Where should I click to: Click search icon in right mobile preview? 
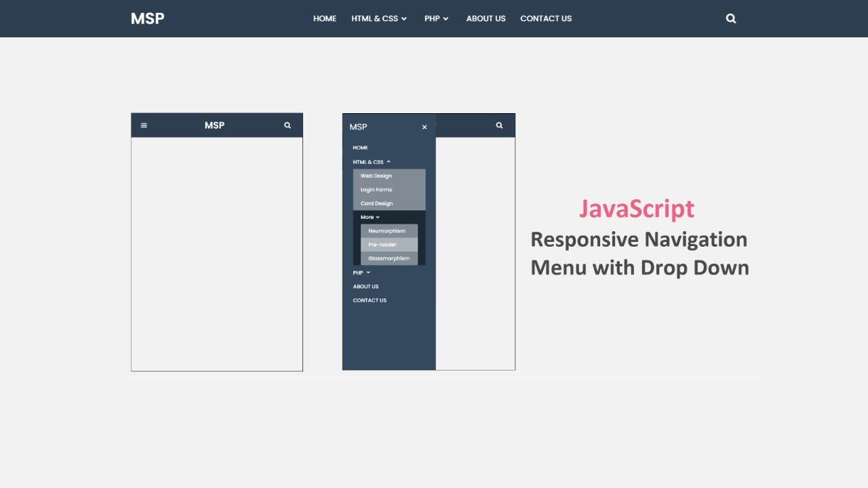coord(499,125)
